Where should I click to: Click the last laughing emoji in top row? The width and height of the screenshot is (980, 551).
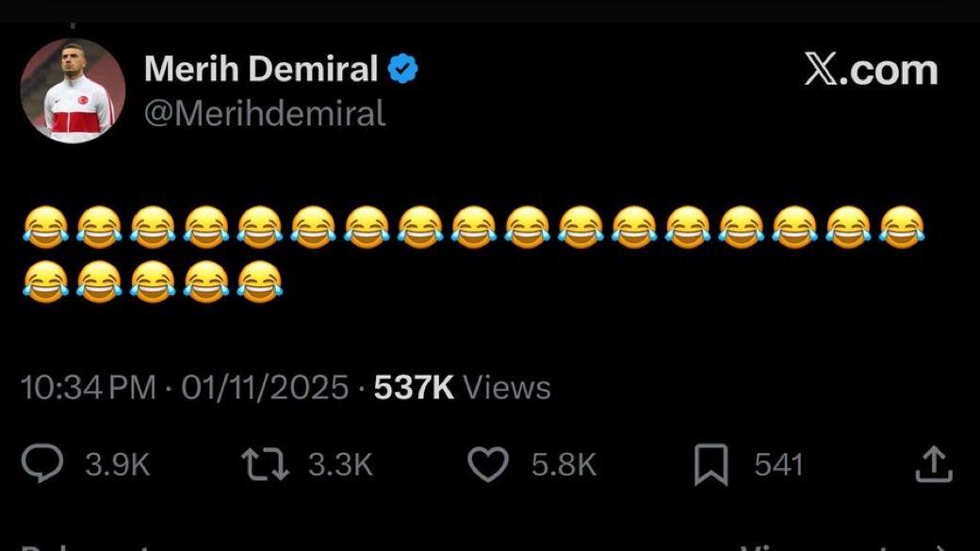pyautogui.click(x=903, y=227)
